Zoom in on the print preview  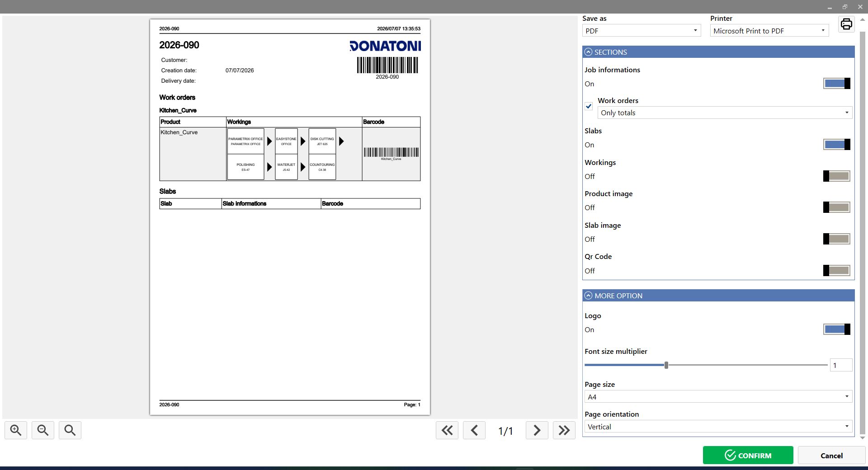(x=16, y=430)
